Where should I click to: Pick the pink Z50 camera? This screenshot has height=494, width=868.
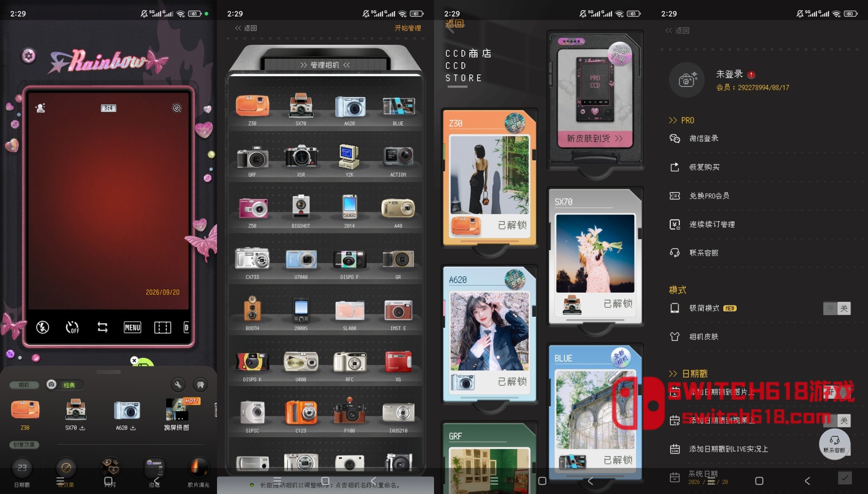pyautogui.click(x=252, y=213)
